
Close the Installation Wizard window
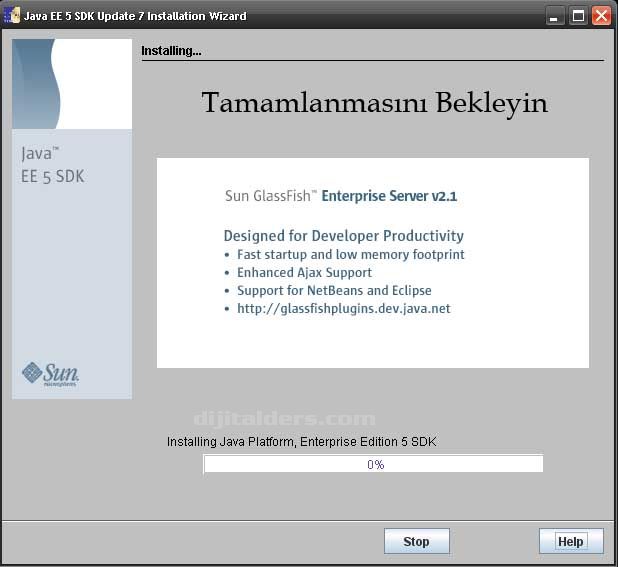pyautogui.click(x=601, y=16)
